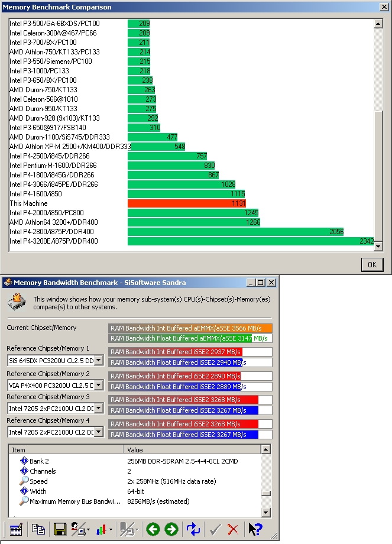The width and height of the screenshot is (392, 544).
Task: Click the Width info icon
Action: pyautogui.click(x=24, y=491)
